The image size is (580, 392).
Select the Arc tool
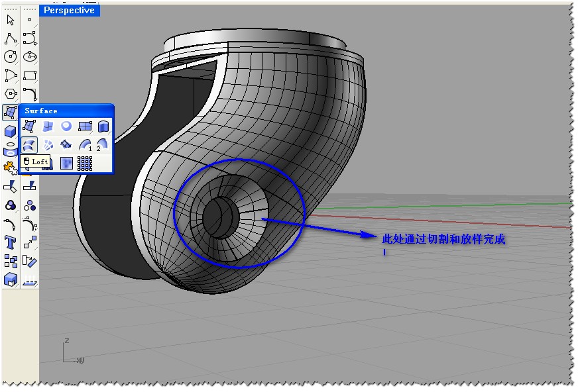point(11,75)
